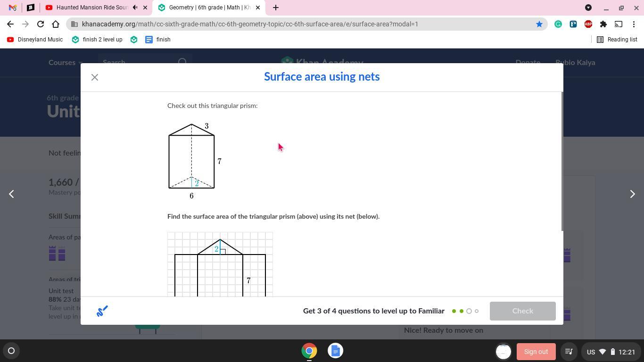Open the shelf media controls icon
The width and height of the screenshot is (644, 362).
click(x=569, y=352)
